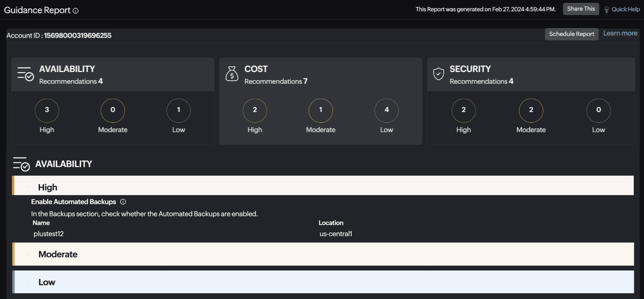644x299 pixels.
Task: Click the plustest12 resource name
Action: click(x=48, y=234)
